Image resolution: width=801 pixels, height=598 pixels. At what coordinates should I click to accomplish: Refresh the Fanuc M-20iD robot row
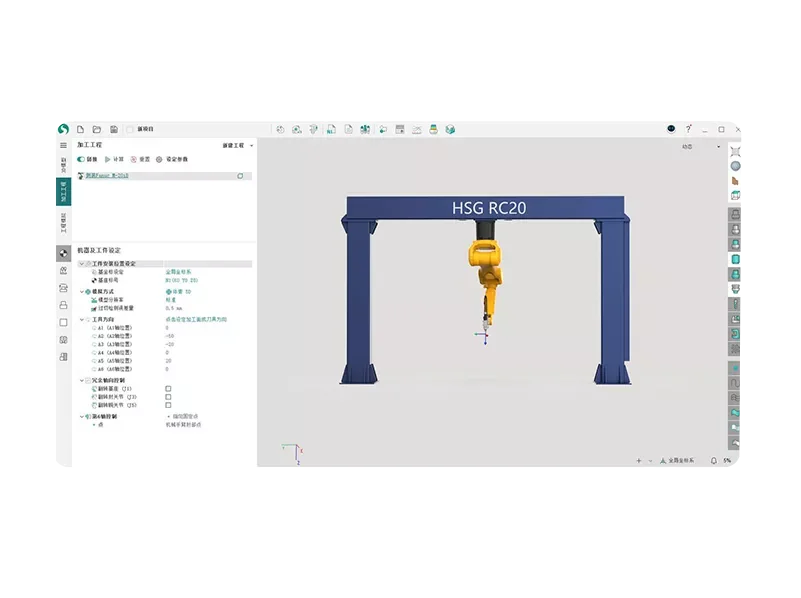(240, 176)
